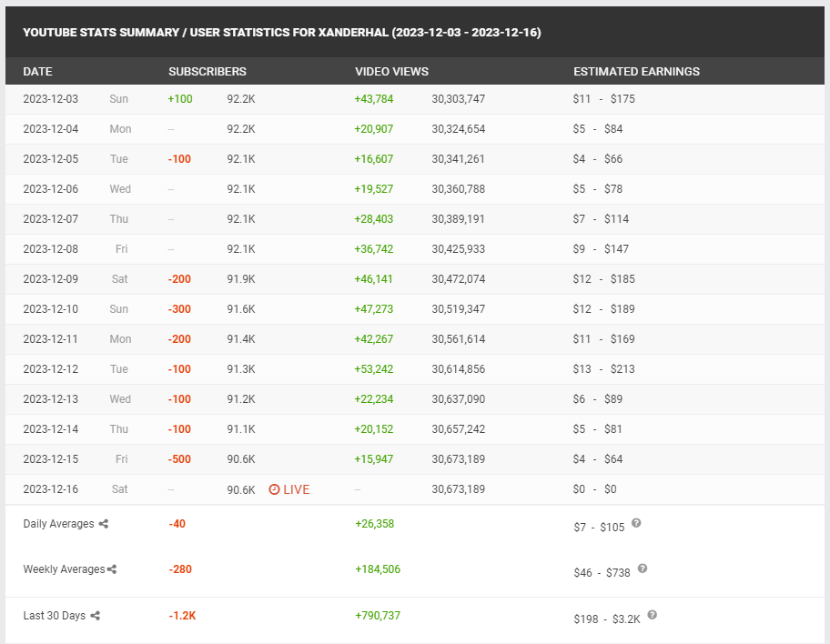Click the red LIVE clock icon
Image resolution: width=830 pixels, height=644 pixels.
[x=274, y=489]
